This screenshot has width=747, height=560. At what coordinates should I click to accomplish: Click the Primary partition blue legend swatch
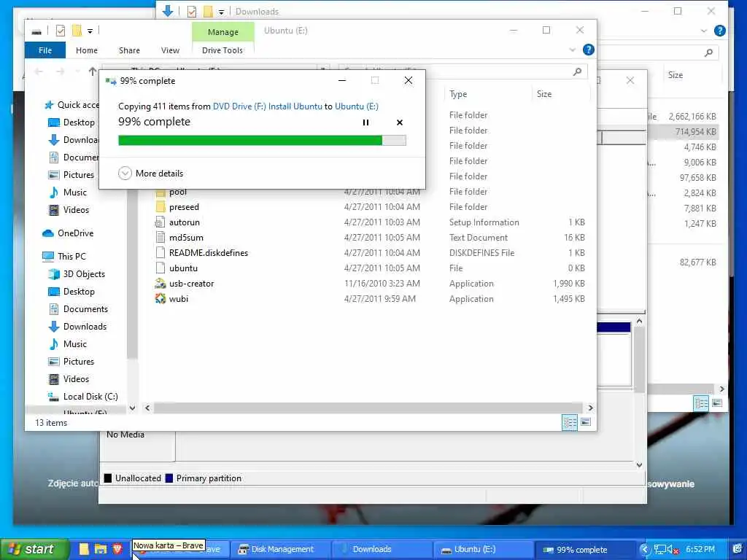[169, 478]
